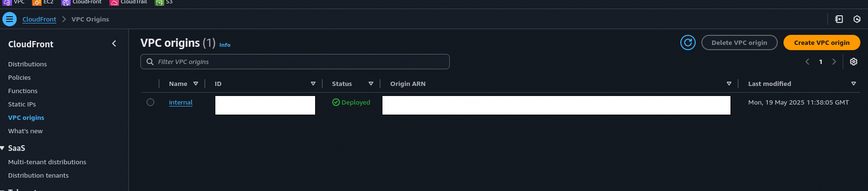Screen dimensions: 868x191
Task: Open the hexagon settings icon in header
Action: point(857,19)
